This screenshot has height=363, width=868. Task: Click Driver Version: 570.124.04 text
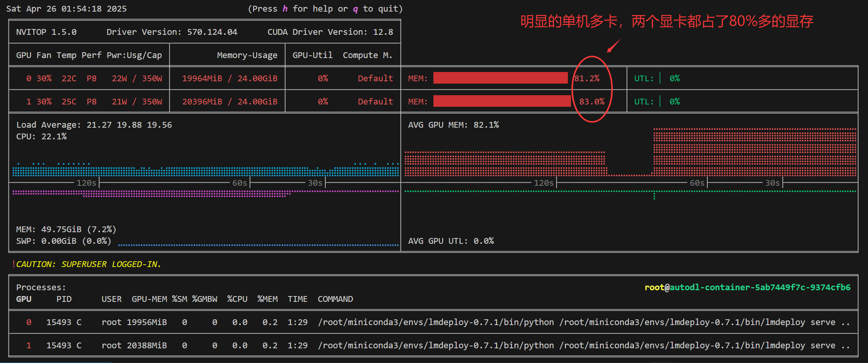click(x=172, y=32)
